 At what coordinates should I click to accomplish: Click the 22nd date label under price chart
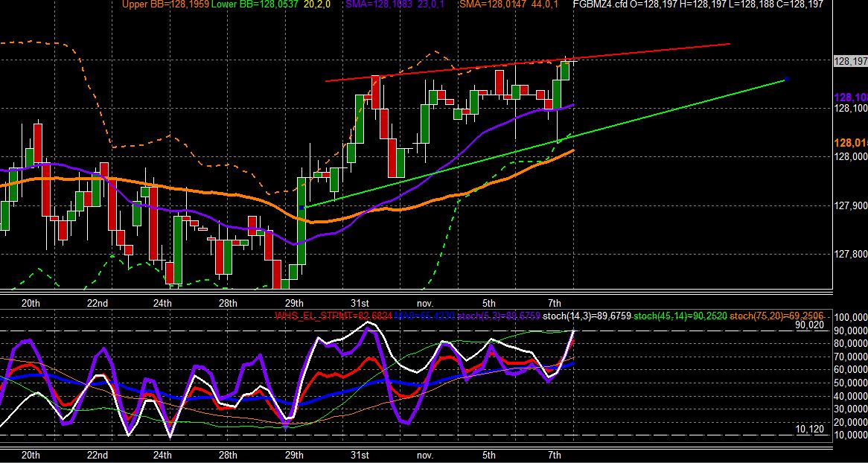coord(98,304)
